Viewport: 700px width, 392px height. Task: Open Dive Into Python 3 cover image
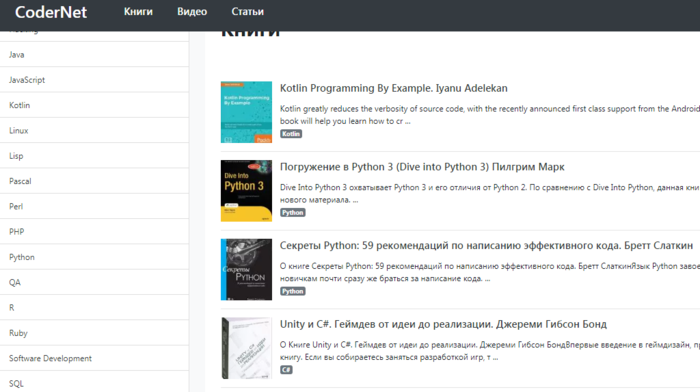coord(246,191)
